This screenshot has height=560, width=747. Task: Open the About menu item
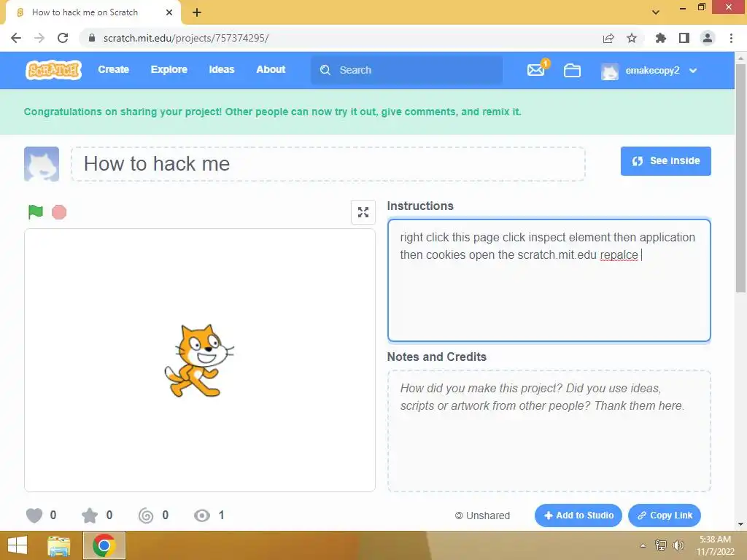[x=271, y=69]
